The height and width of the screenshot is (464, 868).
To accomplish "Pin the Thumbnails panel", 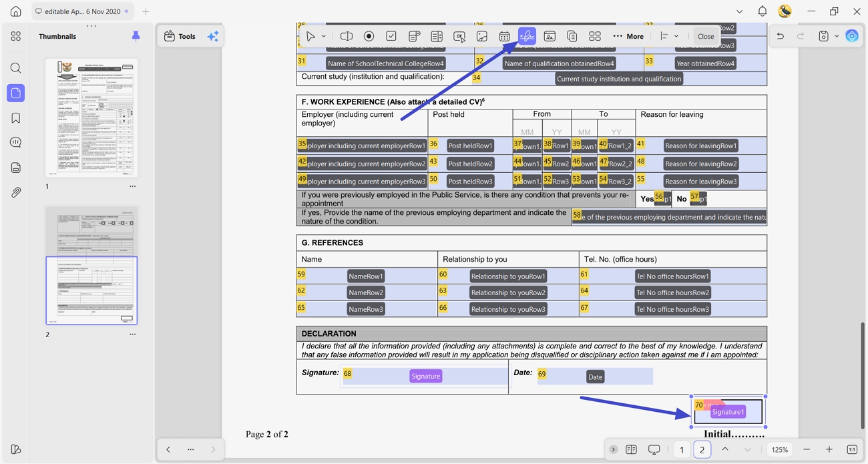I will (x=136, y=36).
